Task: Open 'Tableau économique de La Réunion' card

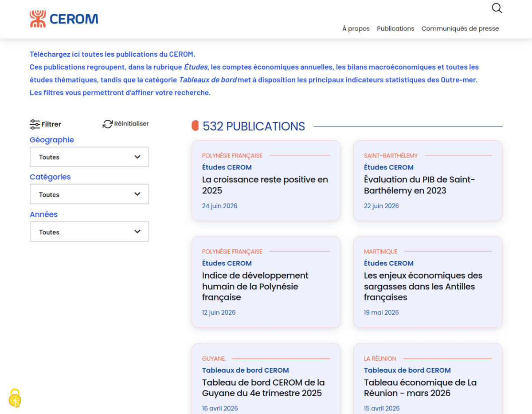Action: click(428, 379)
